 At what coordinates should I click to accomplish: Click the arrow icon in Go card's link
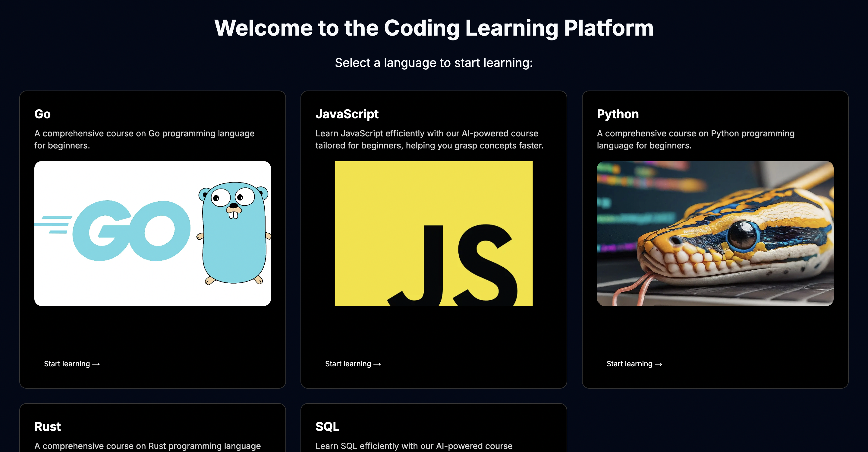96,364
